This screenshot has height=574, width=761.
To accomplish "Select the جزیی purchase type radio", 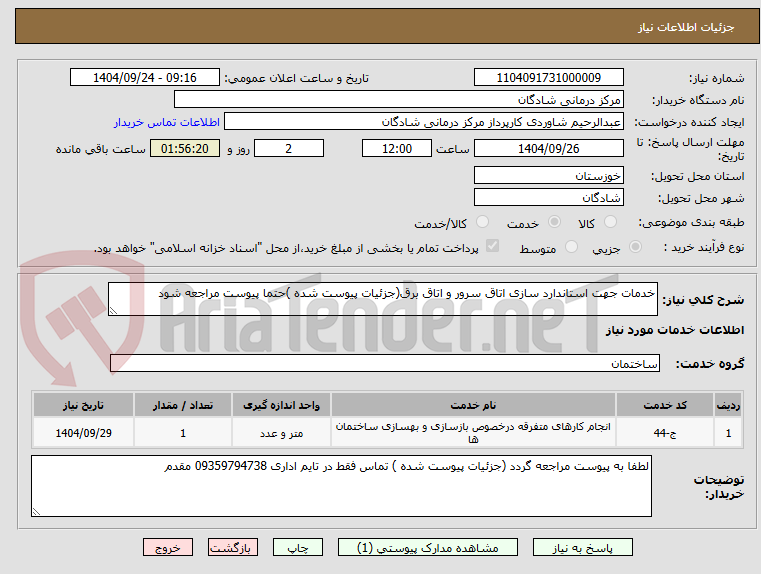I will click(635, 247).
